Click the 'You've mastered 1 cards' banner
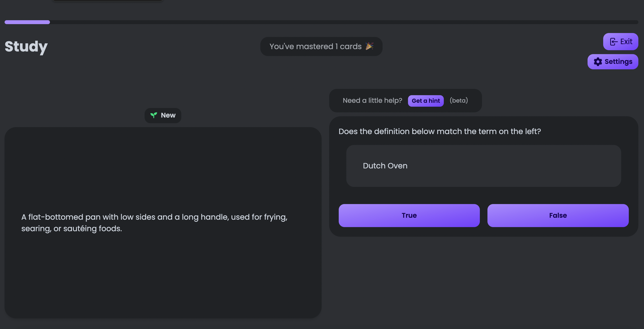The image size is (644, 329). 315,46
